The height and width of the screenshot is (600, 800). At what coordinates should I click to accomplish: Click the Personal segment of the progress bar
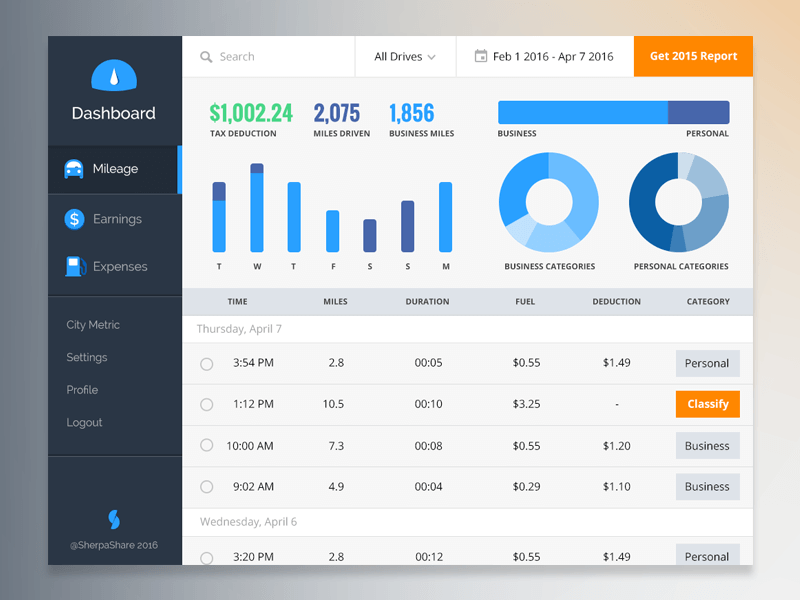point(698,112)
